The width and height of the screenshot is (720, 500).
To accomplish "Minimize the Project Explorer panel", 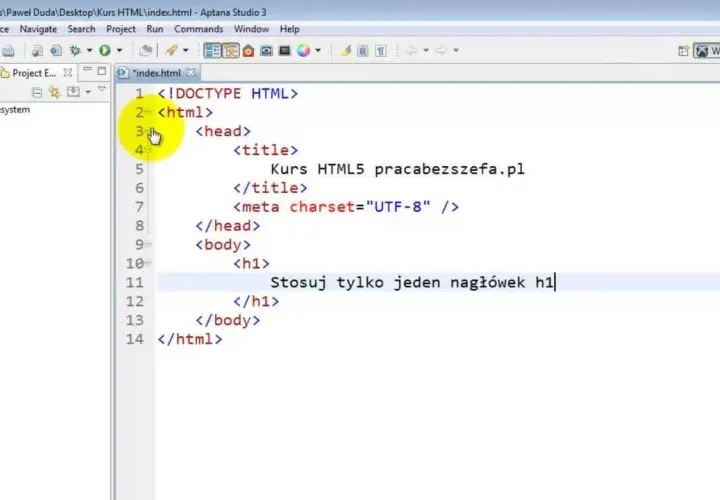I will [x=87, y=70].
